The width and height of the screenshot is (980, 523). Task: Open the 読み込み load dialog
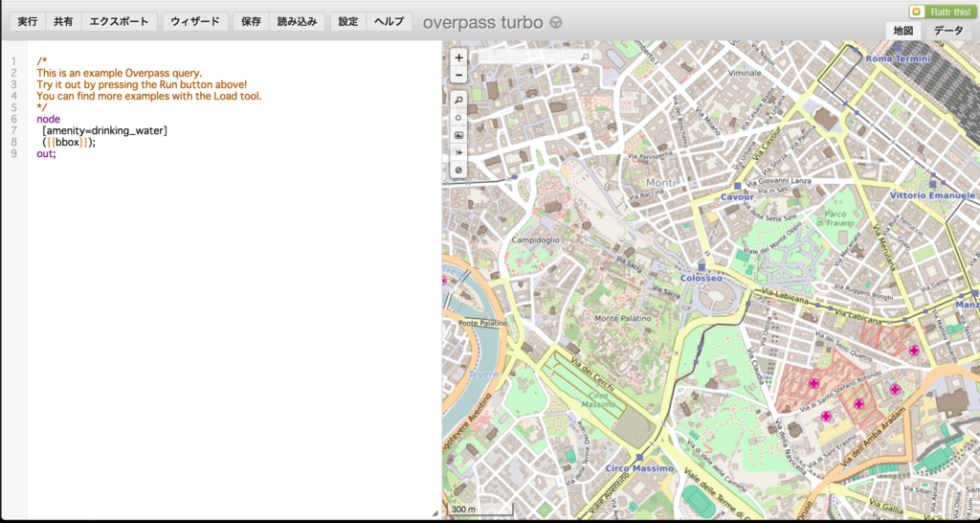297,21
